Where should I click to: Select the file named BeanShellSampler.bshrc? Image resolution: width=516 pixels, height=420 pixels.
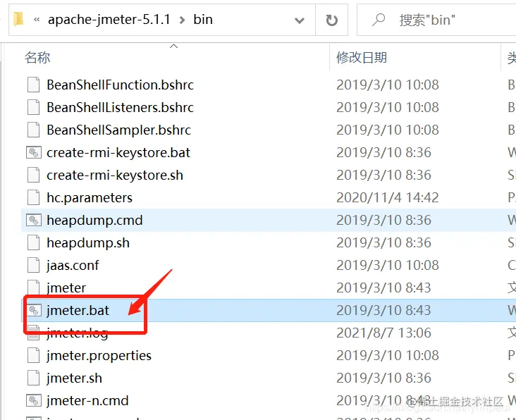tap(119, 130)
